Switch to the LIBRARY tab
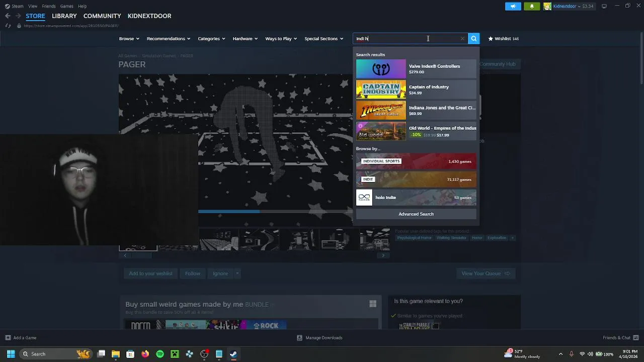This screenshot has width=644, height=362. click(64, 16)
